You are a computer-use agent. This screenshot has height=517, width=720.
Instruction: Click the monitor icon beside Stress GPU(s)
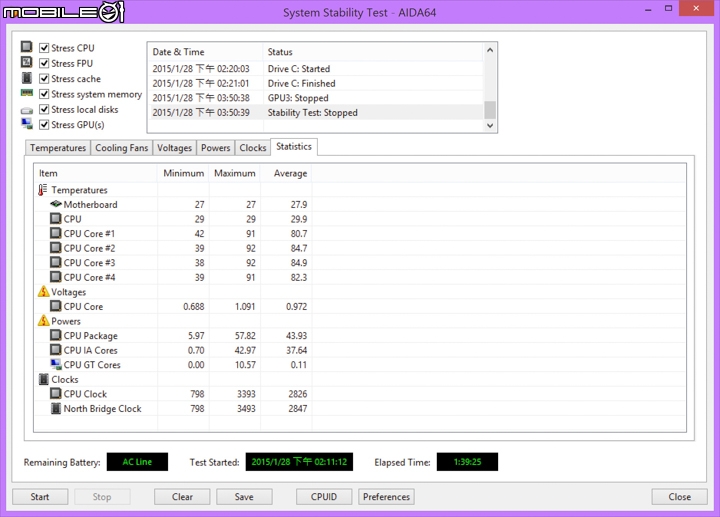(27, 124)
